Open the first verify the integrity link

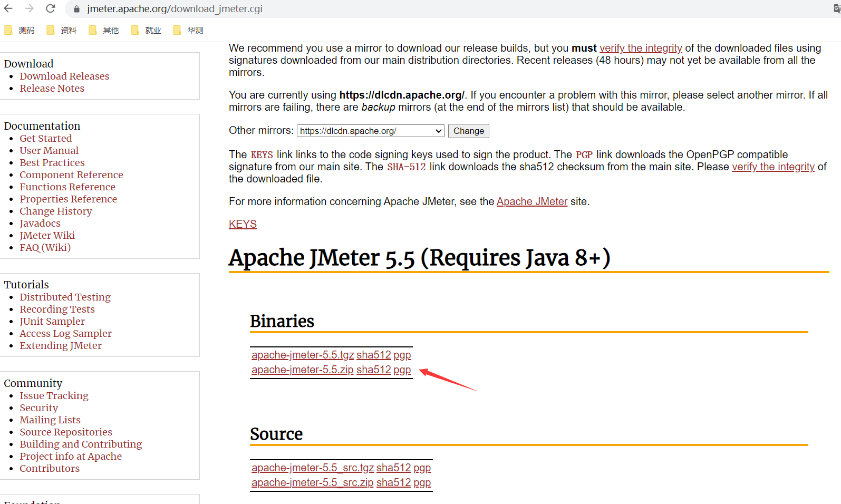641,48
